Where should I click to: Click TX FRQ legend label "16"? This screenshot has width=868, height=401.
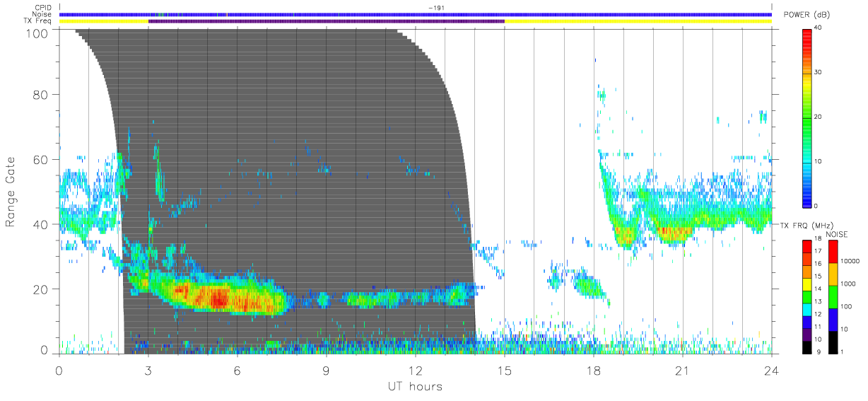click(x=817, y=264)
